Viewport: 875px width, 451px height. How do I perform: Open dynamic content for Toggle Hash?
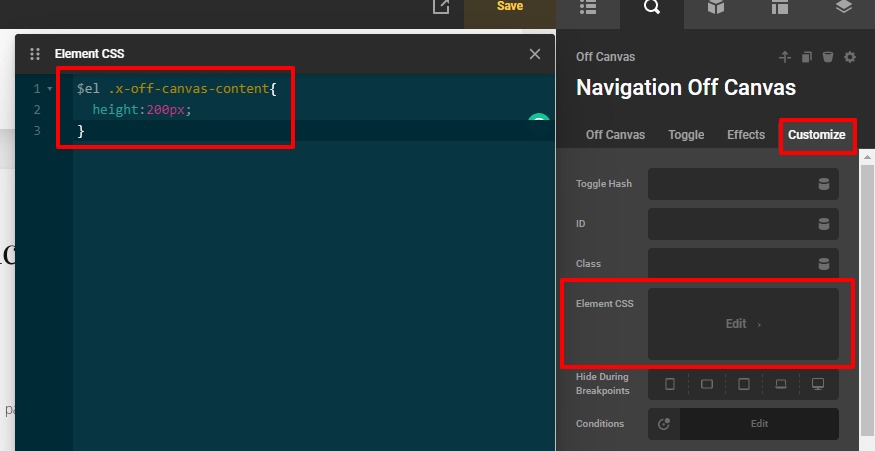click(x=824, y=184)
